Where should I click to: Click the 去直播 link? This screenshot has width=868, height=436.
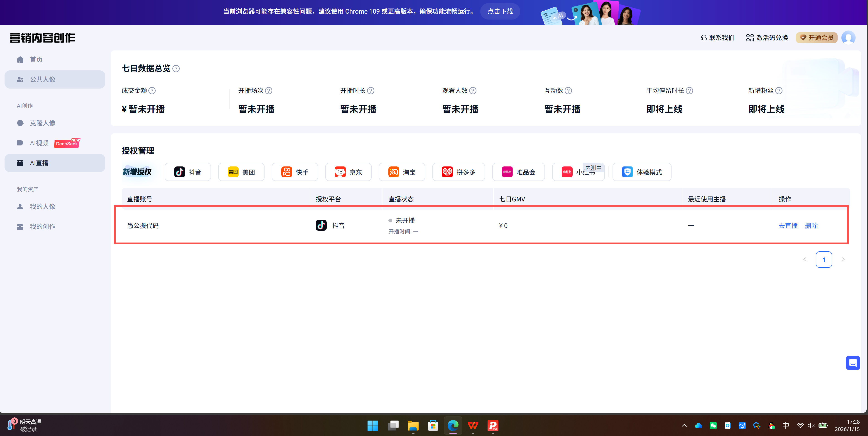[788, 225]
